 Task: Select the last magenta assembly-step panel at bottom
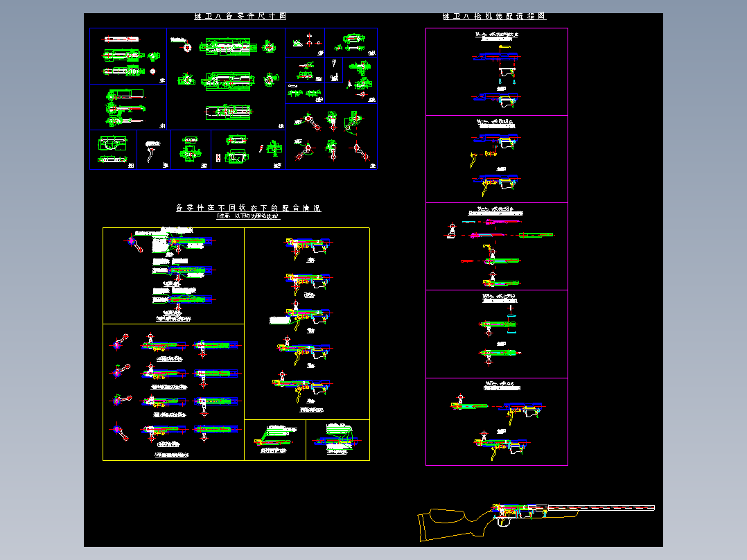click(x=497, y=422)
